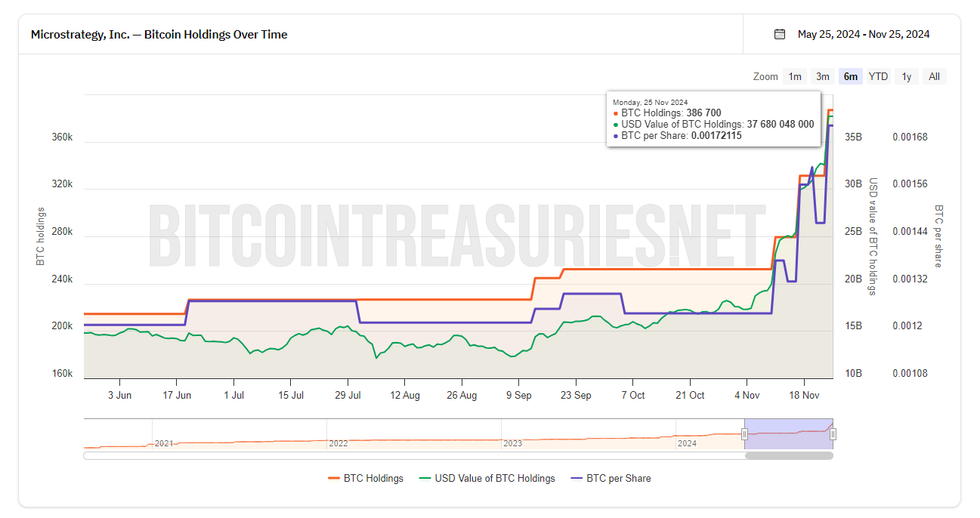Click the 0.0012 axis value
The image size is (980, 518).
click(x=907, y=326)
